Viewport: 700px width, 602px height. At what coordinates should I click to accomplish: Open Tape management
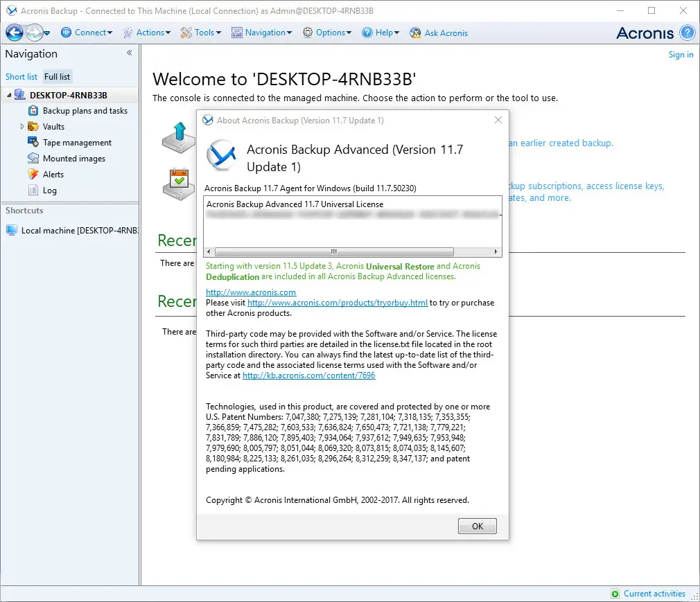coord(77,143)
